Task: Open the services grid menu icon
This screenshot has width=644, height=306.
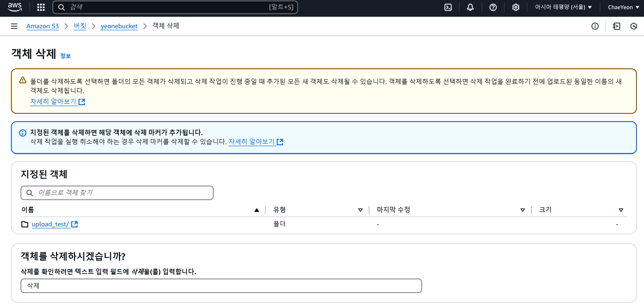Action: pyautogui.click(x=41, y=7)
